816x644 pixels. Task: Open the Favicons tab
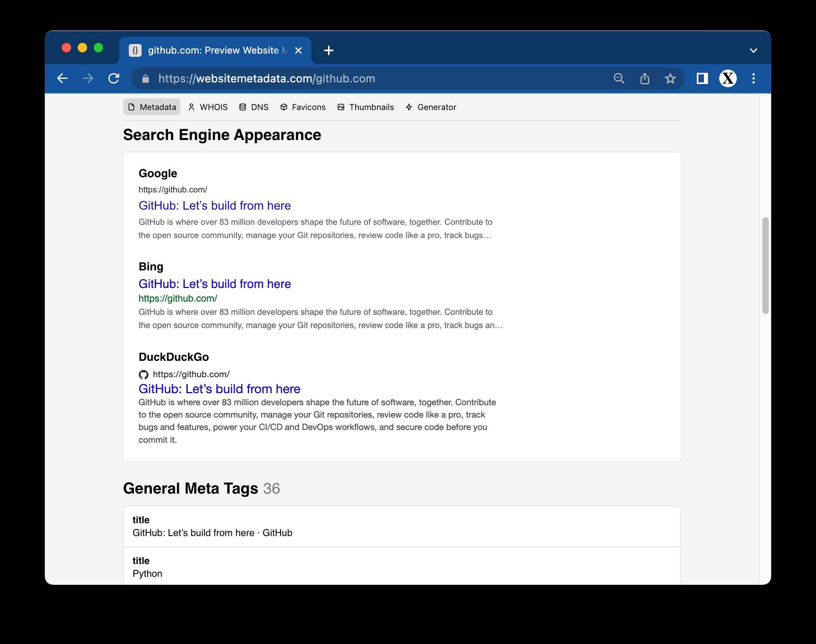(x=303, y=107)
